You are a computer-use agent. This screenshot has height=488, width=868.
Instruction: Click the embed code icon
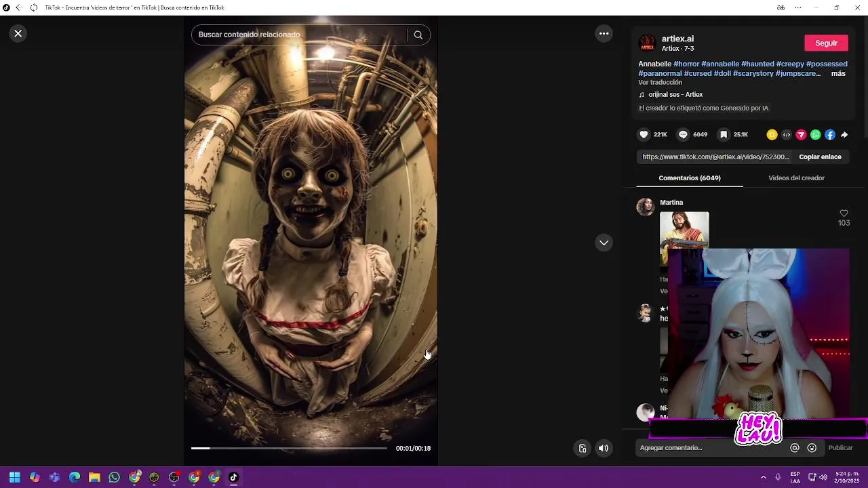[x=787, y=135]
